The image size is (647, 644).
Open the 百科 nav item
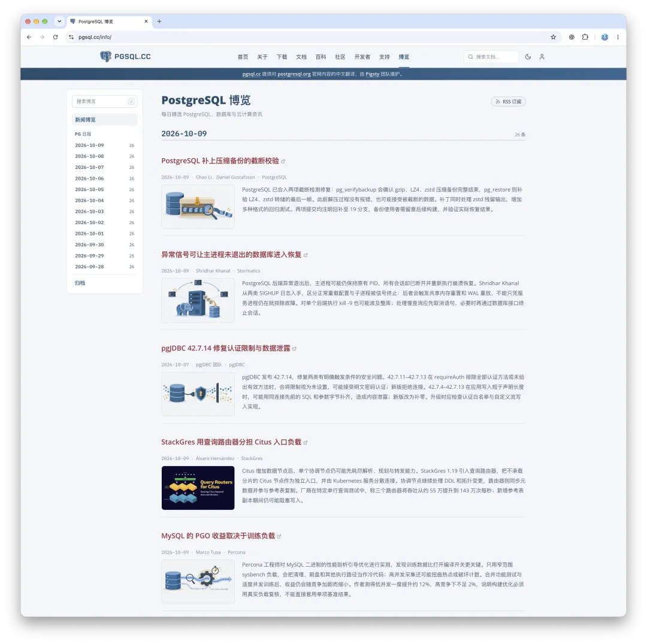(321, 57)
